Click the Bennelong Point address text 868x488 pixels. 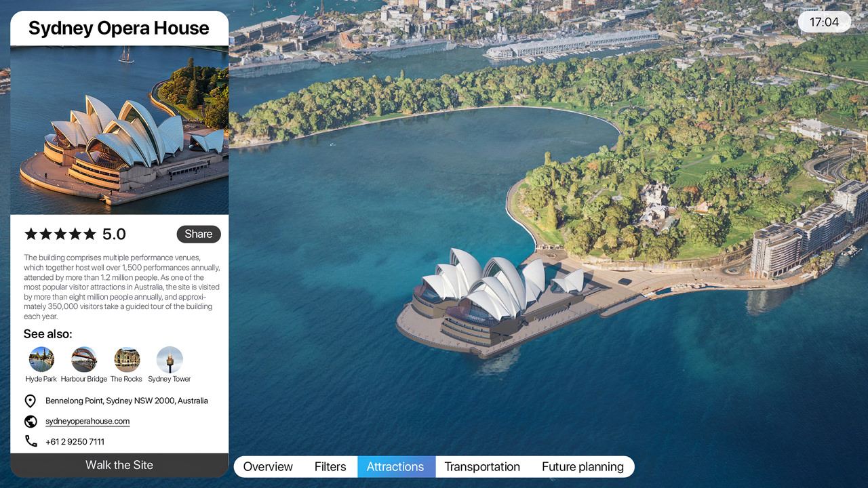pos(127,401)
